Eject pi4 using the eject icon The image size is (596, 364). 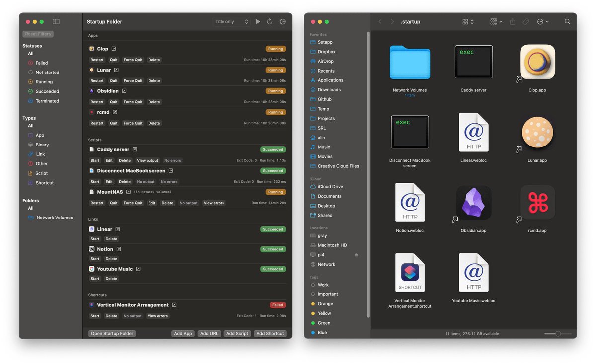356,255
